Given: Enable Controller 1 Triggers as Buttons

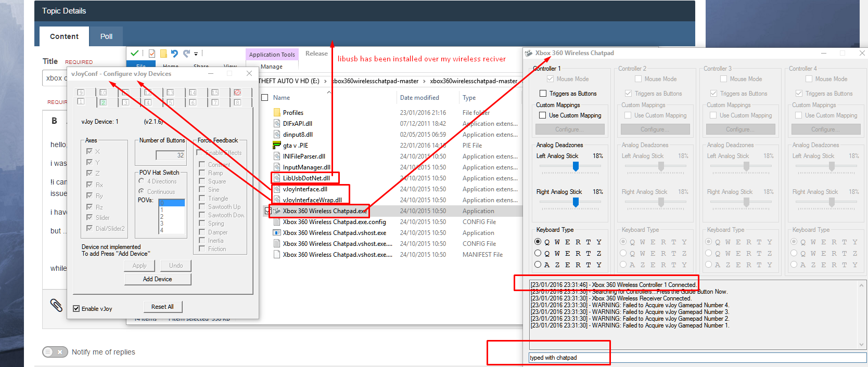Looking at the screenshot, I should coord(543,94).
